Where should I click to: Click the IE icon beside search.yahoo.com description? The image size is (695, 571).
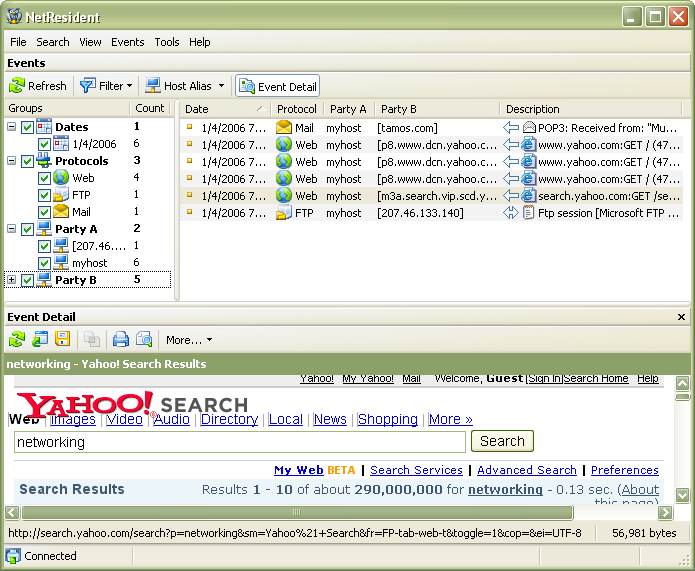tap(528, 196)
